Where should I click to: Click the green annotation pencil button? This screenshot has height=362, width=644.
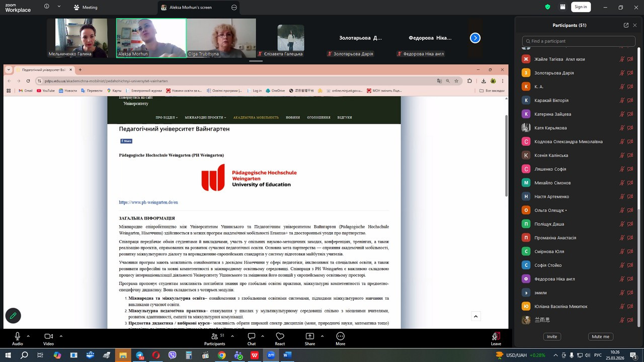[x=13, y=316]
